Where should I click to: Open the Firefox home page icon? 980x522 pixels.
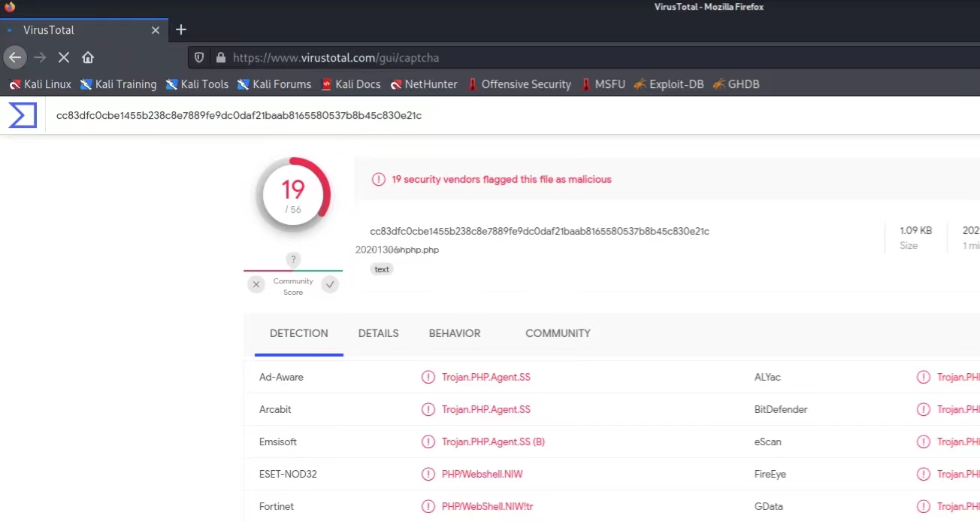(x=88, y=57)
